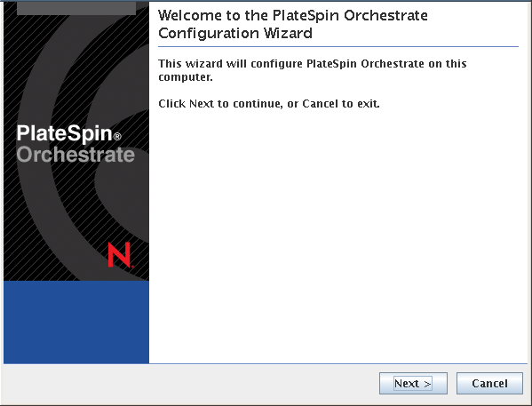Click the gray Orchestrate logo text
The width and height of the screenshot is (532, 406).
click(75, 155)
